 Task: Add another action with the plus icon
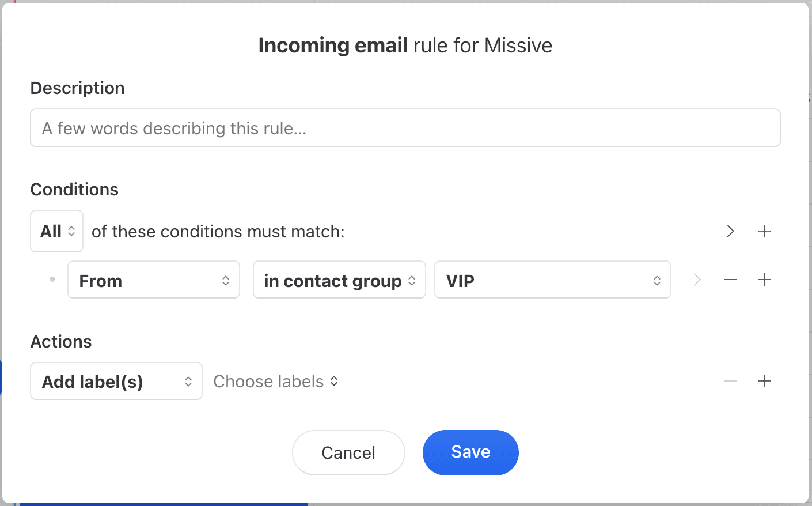(764, 381)
